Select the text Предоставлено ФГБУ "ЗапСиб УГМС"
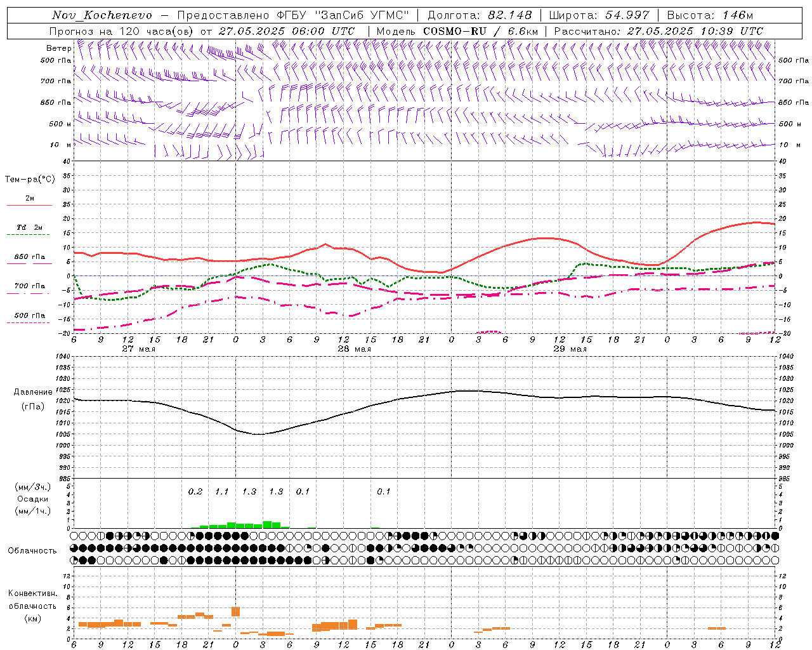Screen dimensions: 812x650 [x=293, y=15]
